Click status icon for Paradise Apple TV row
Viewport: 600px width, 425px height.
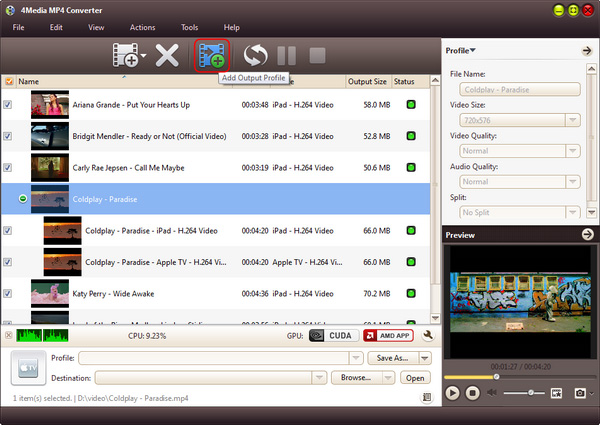click(x=411, y=262)
